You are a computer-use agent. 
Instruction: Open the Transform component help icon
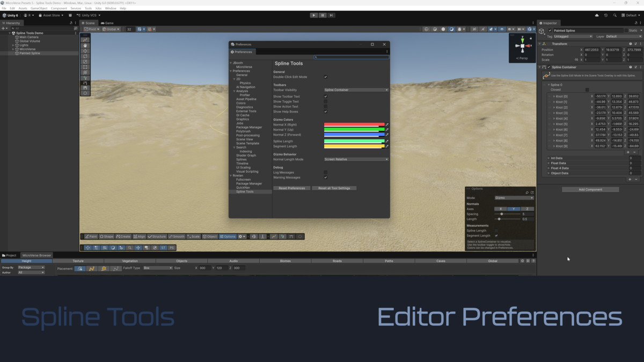[x=631, y=44]
